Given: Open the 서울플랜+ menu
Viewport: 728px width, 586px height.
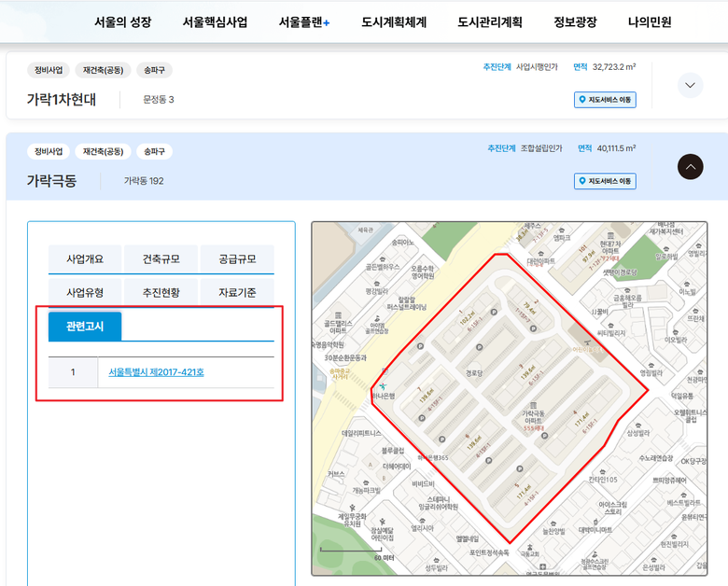Looking at the screenshot, I should pos(304,22).
